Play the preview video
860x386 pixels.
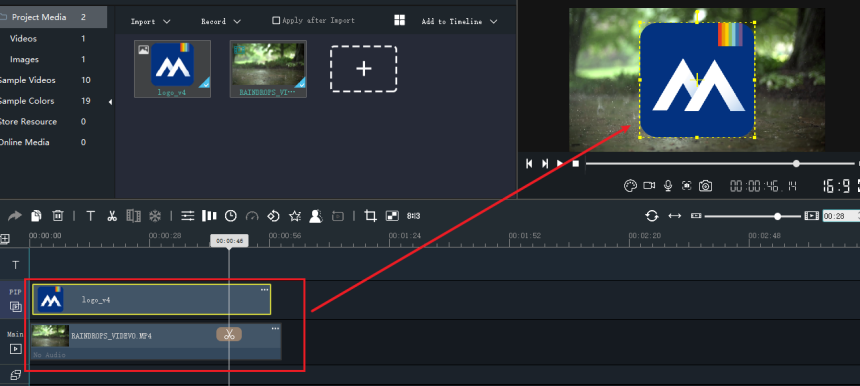[x=559, y=163]
